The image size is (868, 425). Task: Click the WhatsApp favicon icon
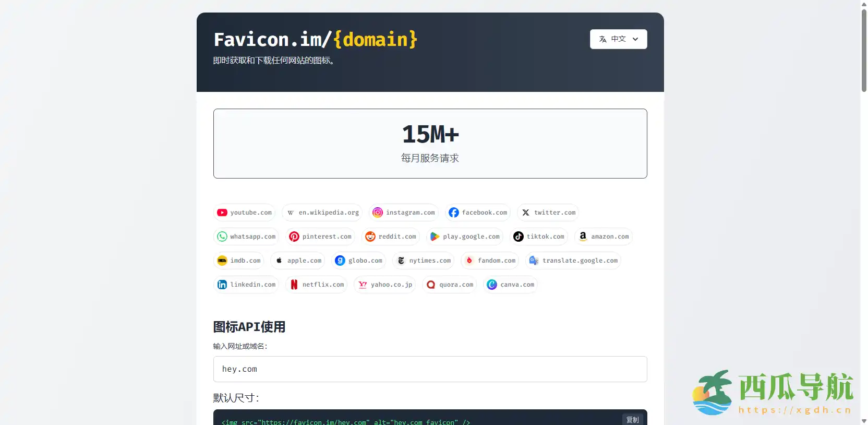pos(222,237)
